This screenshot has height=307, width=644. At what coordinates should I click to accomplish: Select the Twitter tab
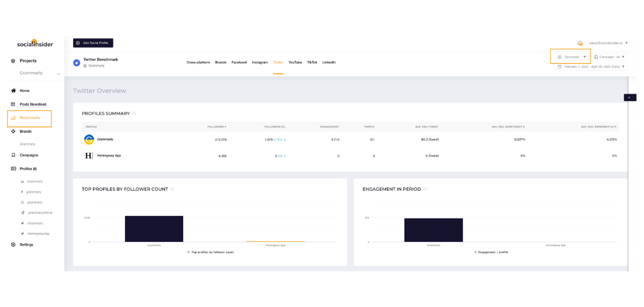(278, 62)
